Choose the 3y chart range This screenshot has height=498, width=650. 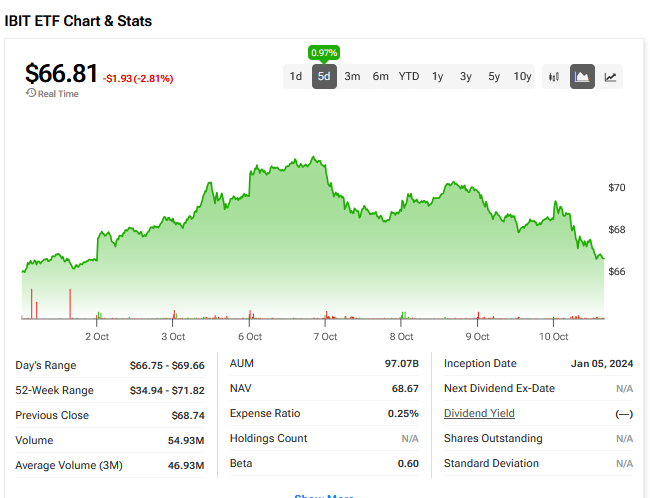pyautogui.click(x=466, y=76)
